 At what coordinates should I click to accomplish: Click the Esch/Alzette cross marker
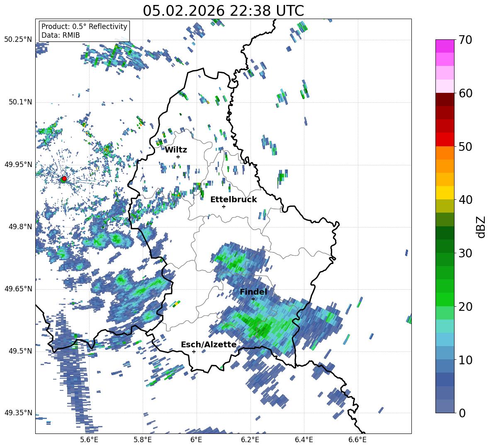pos(194,351)
